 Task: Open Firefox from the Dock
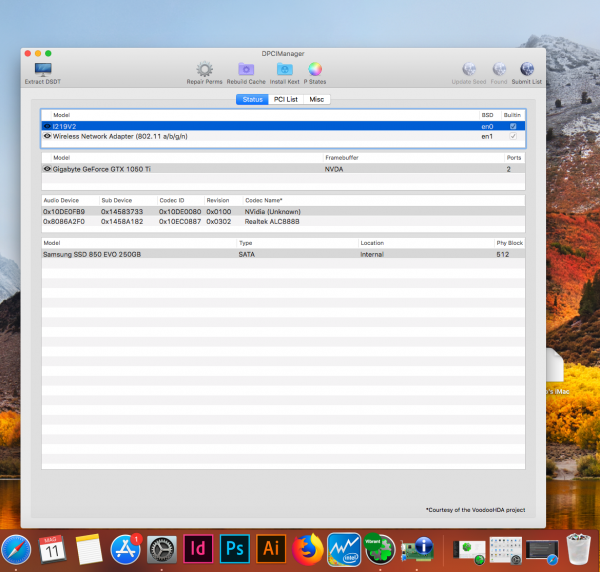point(306,548)
